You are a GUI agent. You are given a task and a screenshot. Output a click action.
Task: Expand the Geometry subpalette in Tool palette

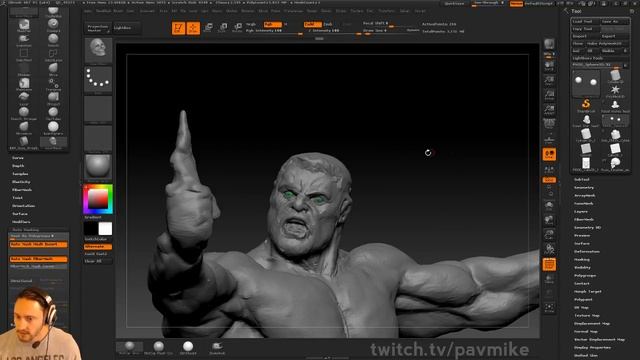coord(584,188)
